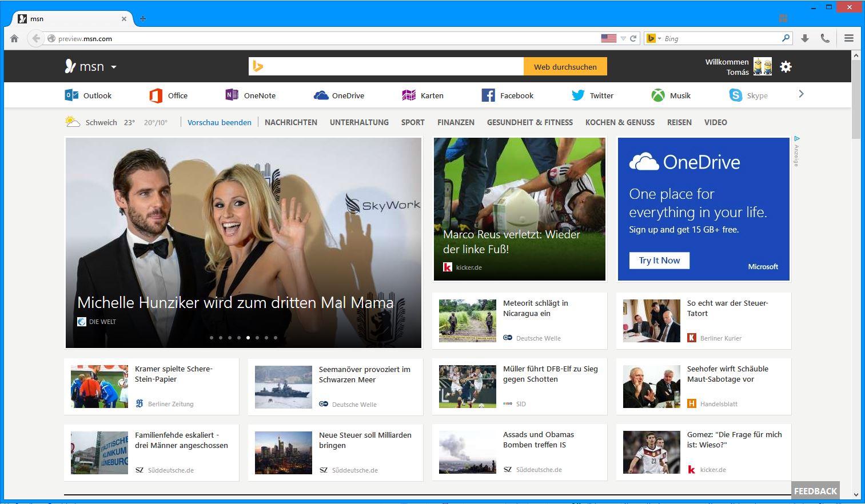
Task: Open downloads arrow icon in toolbar
Action: (x=805, y=38)
